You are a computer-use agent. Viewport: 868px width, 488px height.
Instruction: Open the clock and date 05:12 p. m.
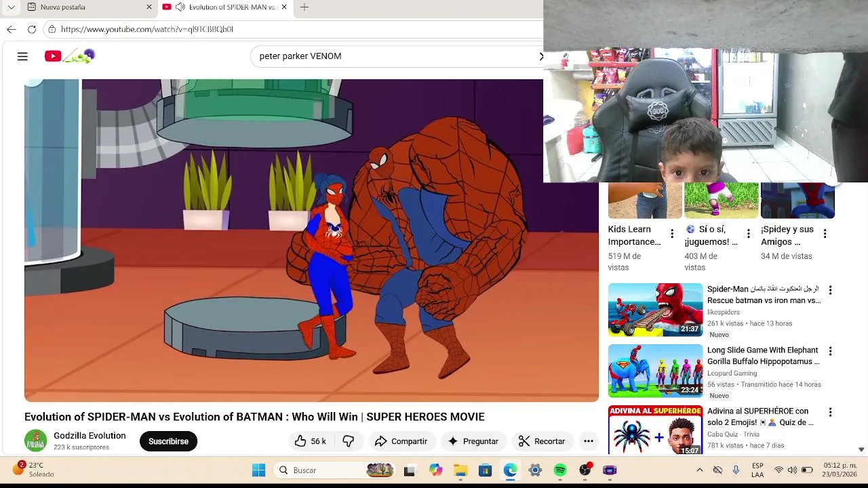[x=840, y=470]
